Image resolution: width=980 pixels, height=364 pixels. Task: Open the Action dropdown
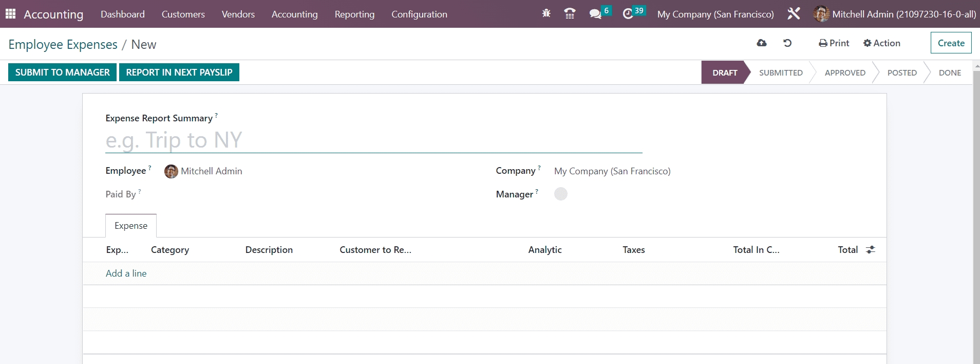pos(882,43)
